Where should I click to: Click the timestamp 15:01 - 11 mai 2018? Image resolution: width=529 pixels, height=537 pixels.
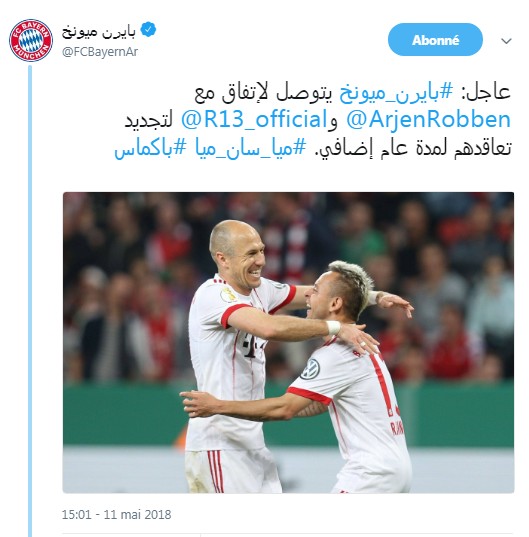coord(116,514)
